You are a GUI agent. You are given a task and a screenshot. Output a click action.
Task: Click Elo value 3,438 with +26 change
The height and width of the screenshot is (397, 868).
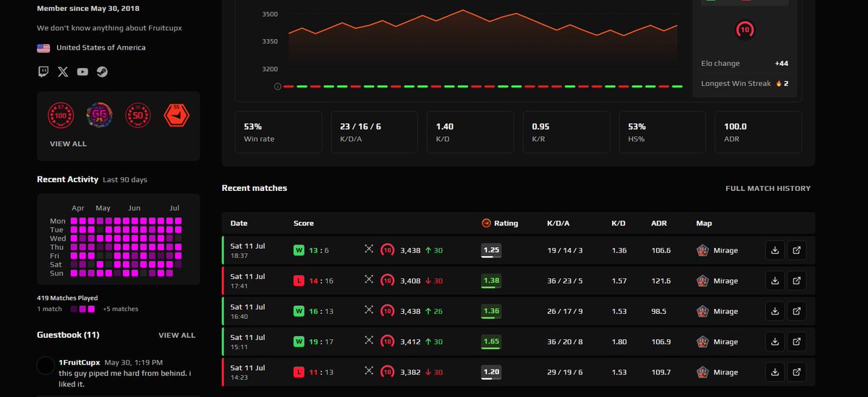(x=412, y=311)
